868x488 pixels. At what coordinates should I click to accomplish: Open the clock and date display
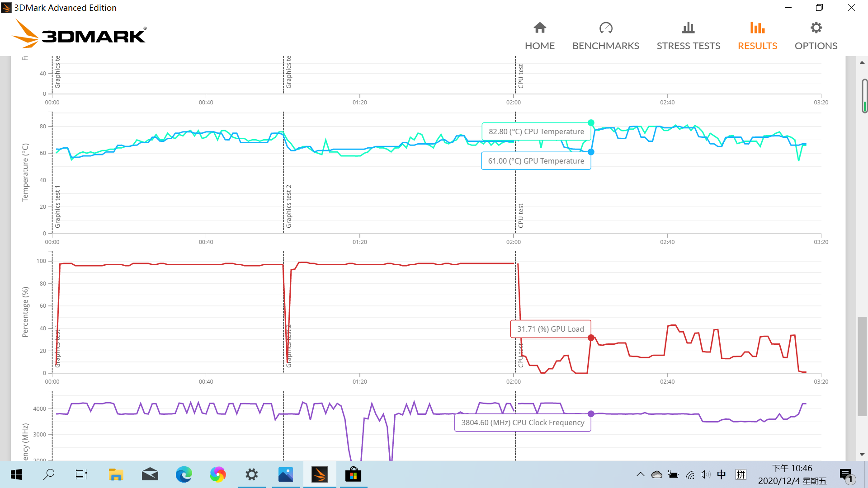click(x=792, y=474)
